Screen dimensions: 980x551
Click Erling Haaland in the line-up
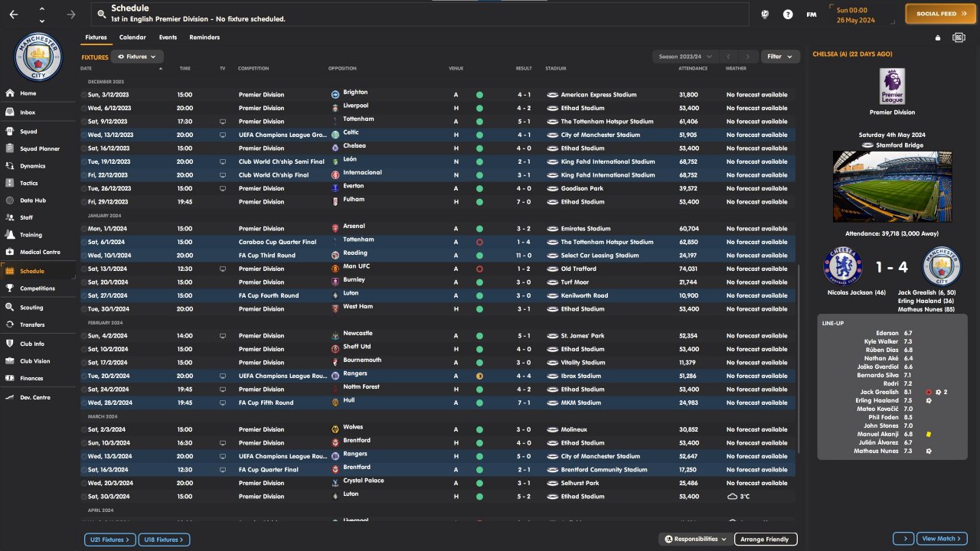[877, 400]
